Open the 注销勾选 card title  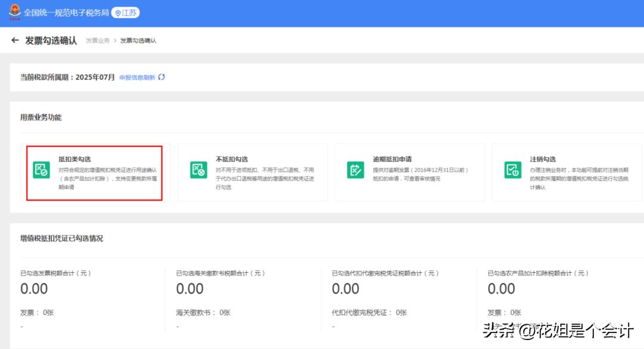543,159
